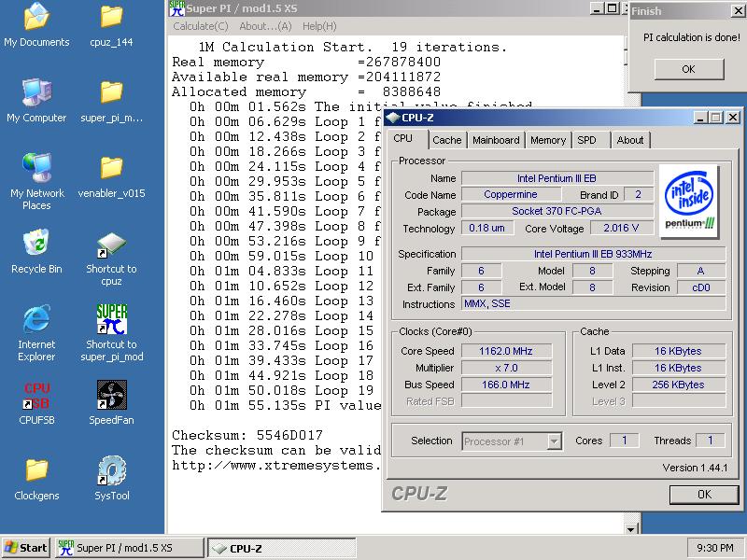Click the Super PI title bar icon
747x560 pixels.
coord(176,8)
